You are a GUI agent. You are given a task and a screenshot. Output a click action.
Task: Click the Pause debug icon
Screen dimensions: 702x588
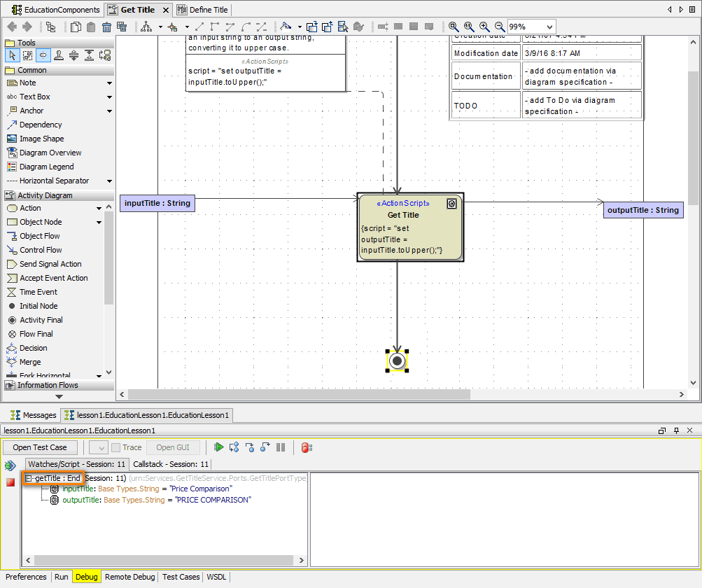[281, 447]
